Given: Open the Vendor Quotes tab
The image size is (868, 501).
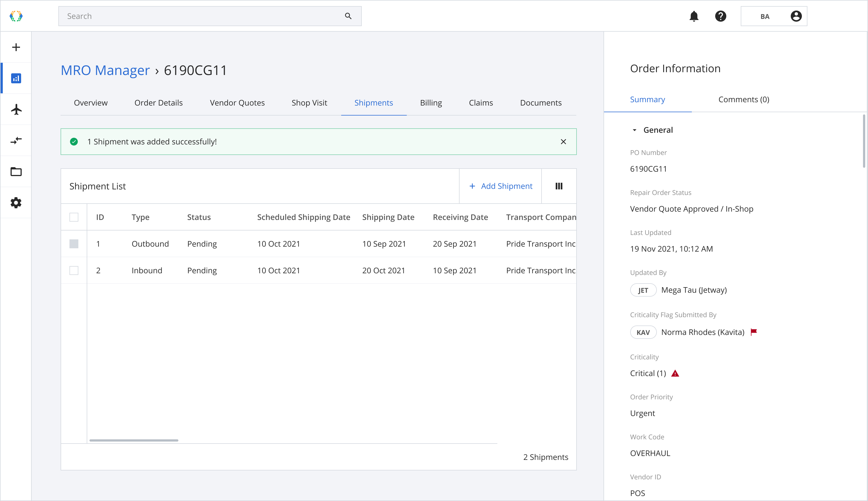Looking at the screenshot, I should [x=237, y=103].
